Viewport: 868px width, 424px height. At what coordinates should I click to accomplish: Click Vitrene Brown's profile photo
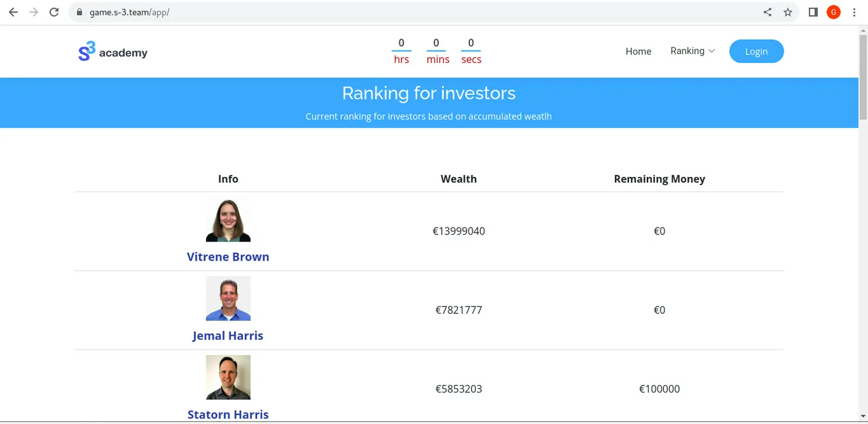[x=228, y=220]
